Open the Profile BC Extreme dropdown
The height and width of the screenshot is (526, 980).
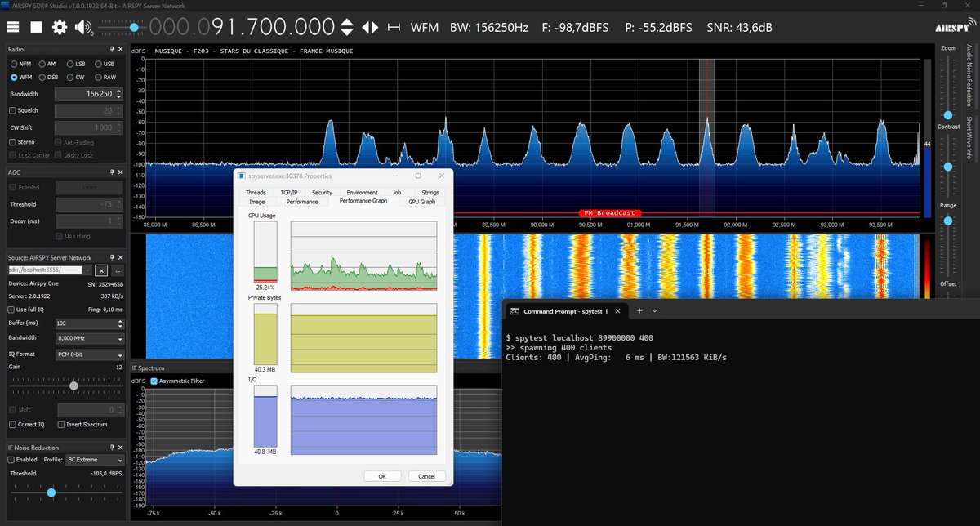95,460
